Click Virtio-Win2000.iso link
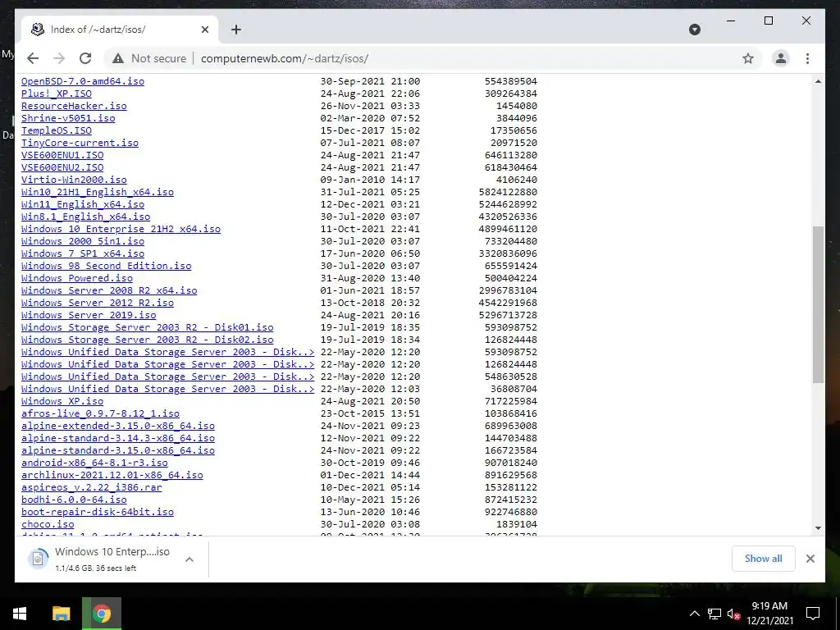The width and height of the screenshot is (840, 630). [x=74, y=180]
